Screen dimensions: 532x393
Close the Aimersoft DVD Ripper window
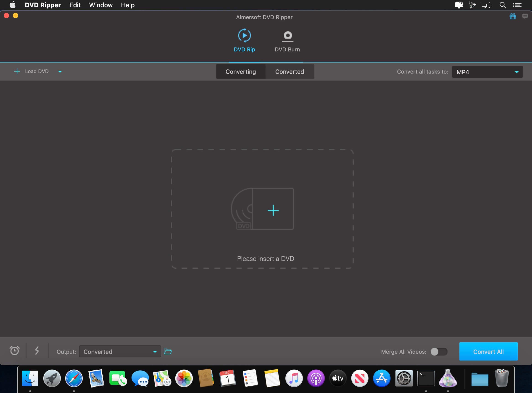(6, 16)
